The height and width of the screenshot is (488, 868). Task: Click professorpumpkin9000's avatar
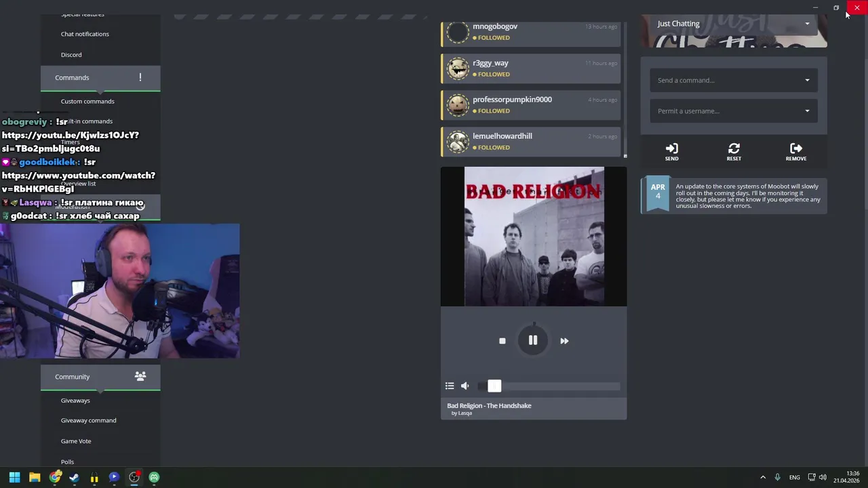tap(458, 105)
